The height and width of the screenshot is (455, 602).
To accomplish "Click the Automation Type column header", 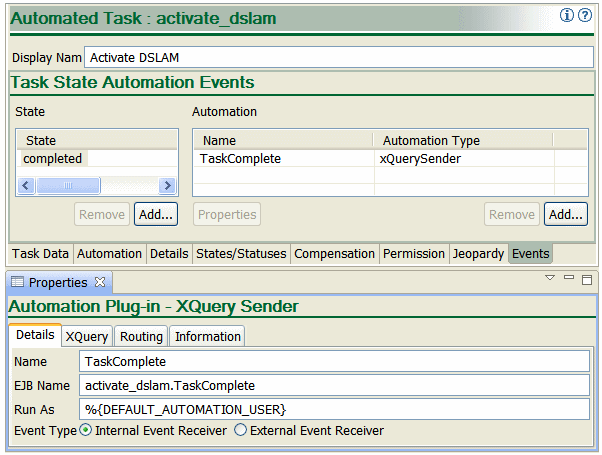I will (463, 141).
